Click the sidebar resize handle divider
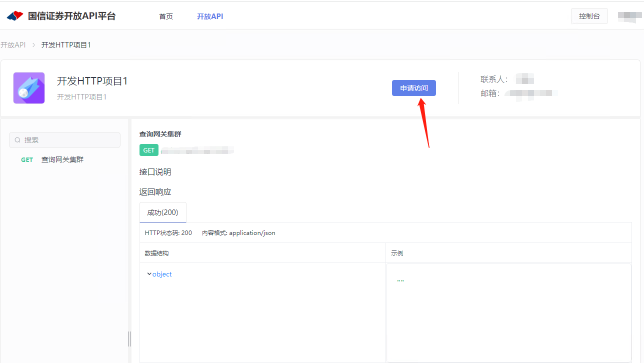644x363 pixels. pyautogui.click(x=129, y=338)
